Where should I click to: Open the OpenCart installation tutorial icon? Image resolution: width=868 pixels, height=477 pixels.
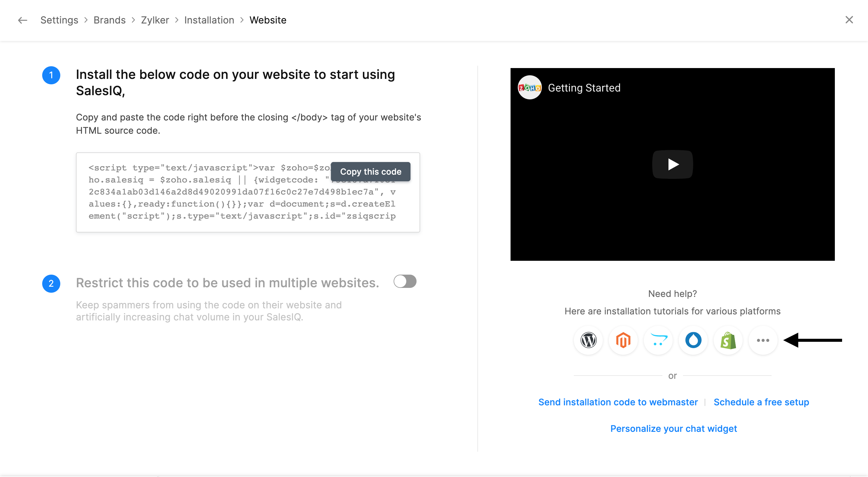click(659, 340)
